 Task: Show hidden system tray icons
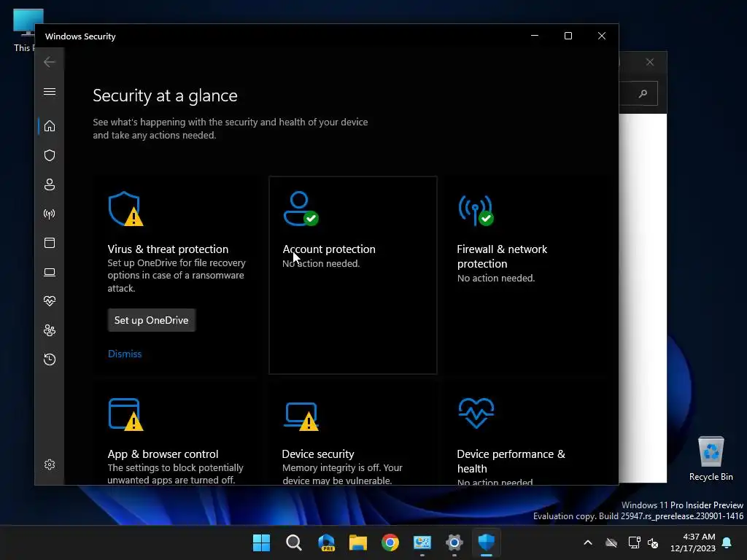click(x=588, y=542)
